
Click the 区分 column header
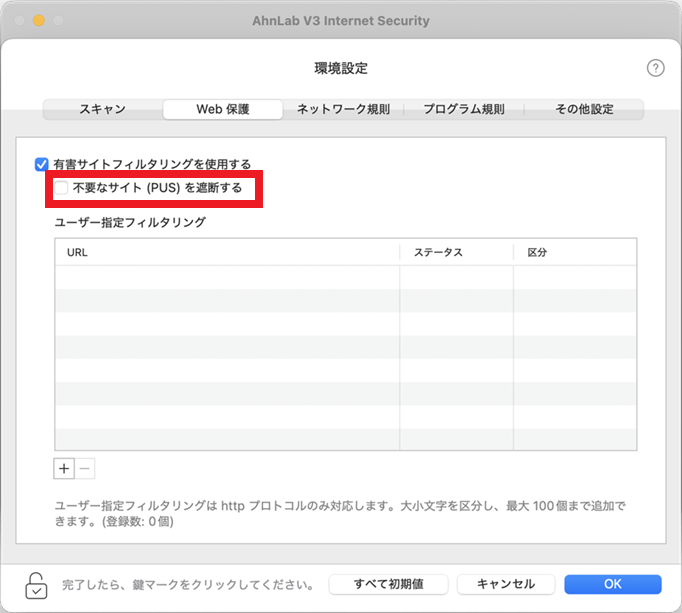pos(575,252)
